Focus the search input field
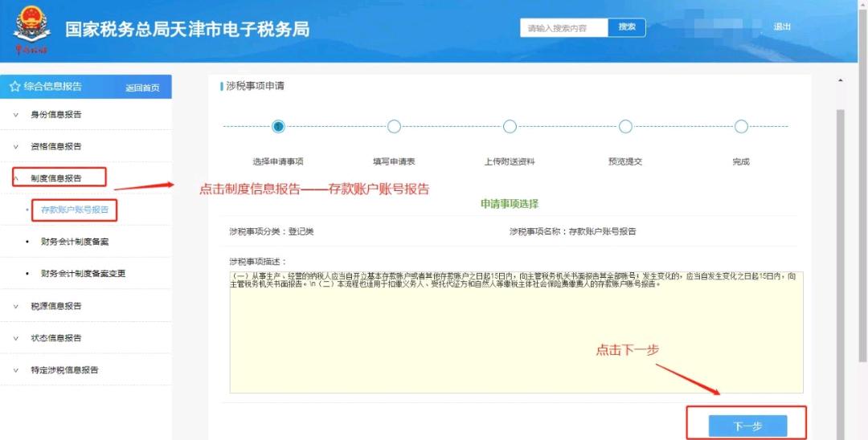This screenshot has width=868, height=440. click(x=563, y=28)
